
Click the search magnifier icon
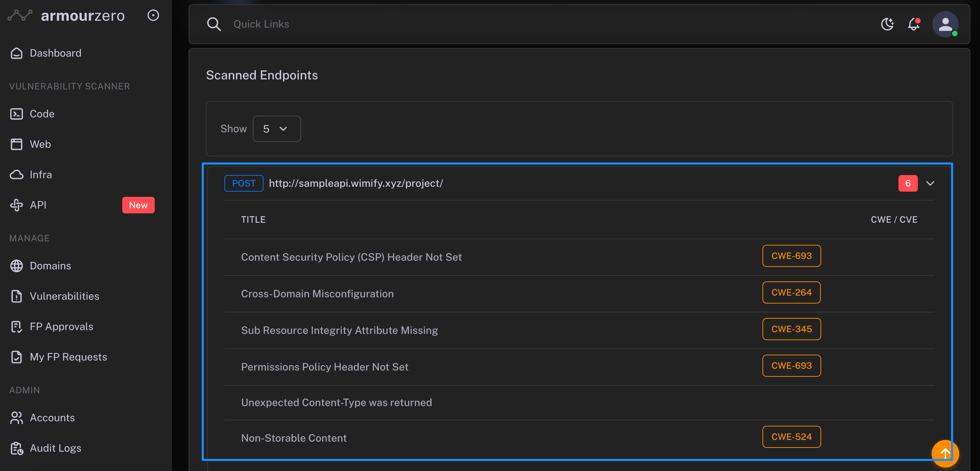214,24
